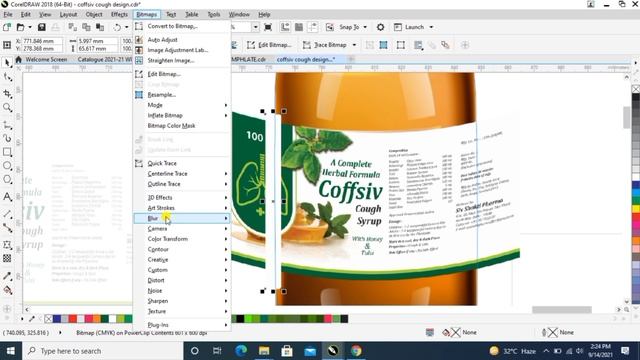The height and width of the screenshot is (360, 640).
Task: Pick the red swatch in document palette
Action: (73, 319)
